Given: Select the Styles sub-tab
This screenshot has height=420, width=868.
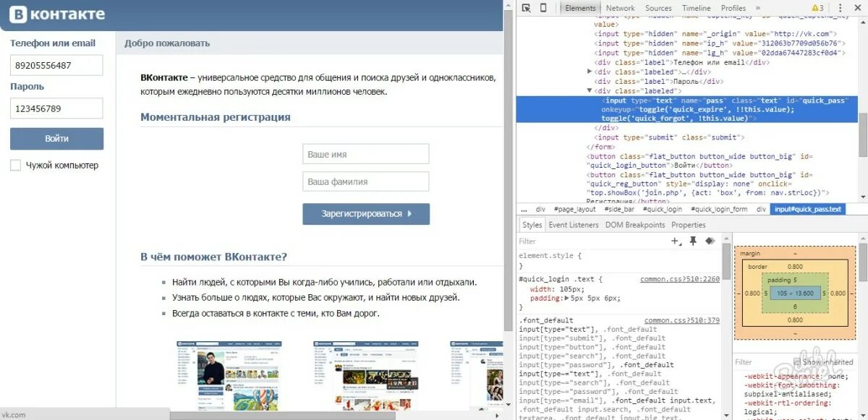Looking at the screenshot, I should point(532,225).
